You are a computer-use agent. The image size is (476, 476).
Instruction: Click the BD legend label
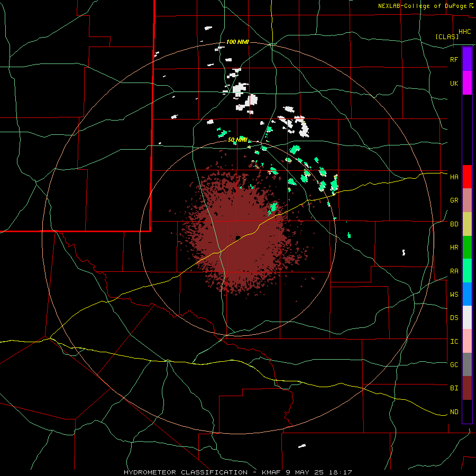click(454, 224)
